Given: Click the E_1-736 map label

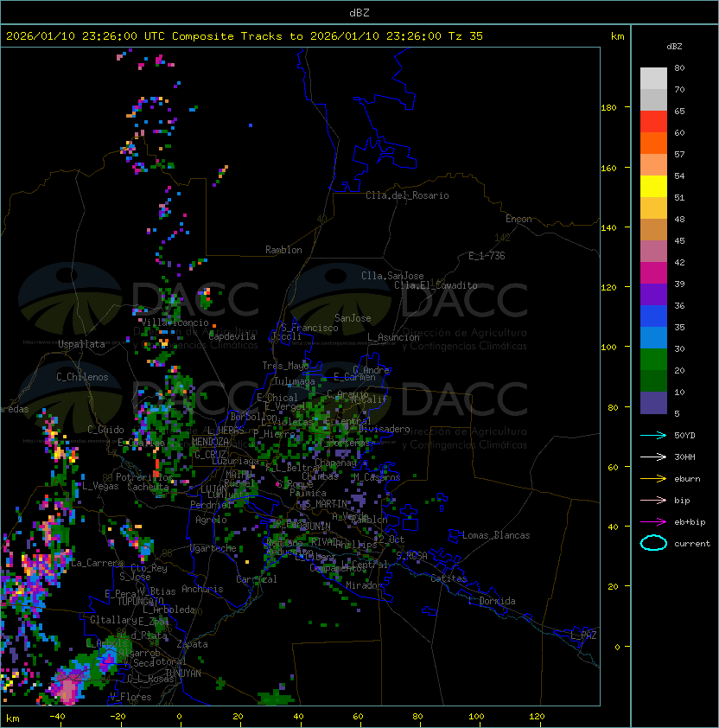Looking at the screenshot, I should click(487, 256).
